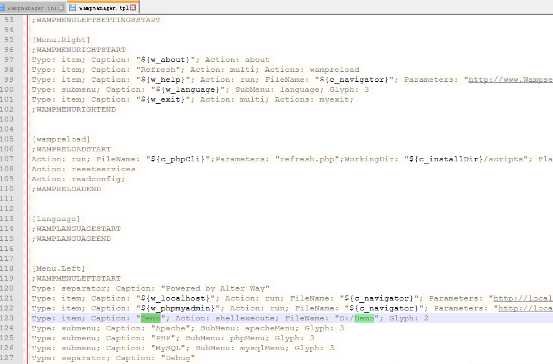
Task: Open the wampserver URL link on line 99
Action: 510,80
